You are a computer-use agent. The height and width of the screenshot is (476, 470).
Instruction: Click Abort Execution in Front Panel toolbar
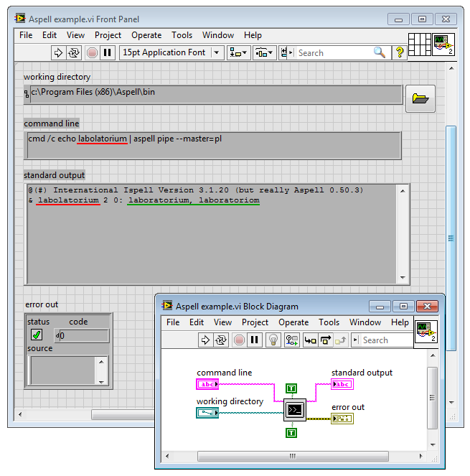click(92, 53)
